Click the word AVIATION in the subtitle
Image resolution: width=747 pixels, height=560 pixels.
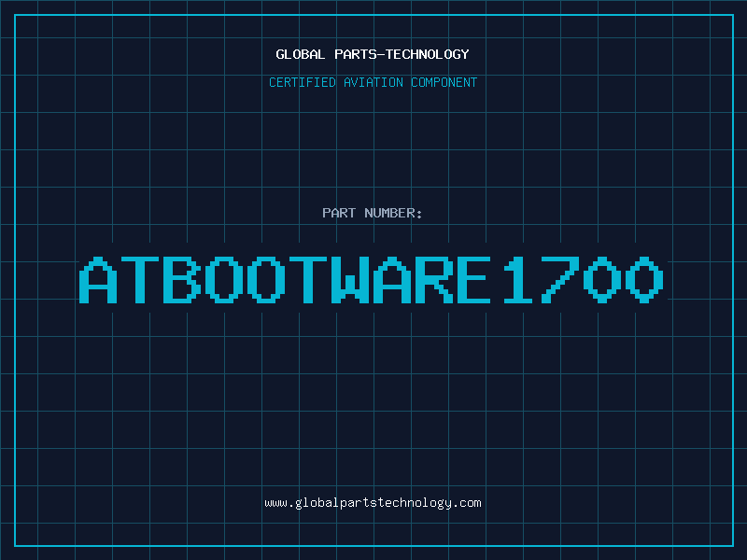375,82
